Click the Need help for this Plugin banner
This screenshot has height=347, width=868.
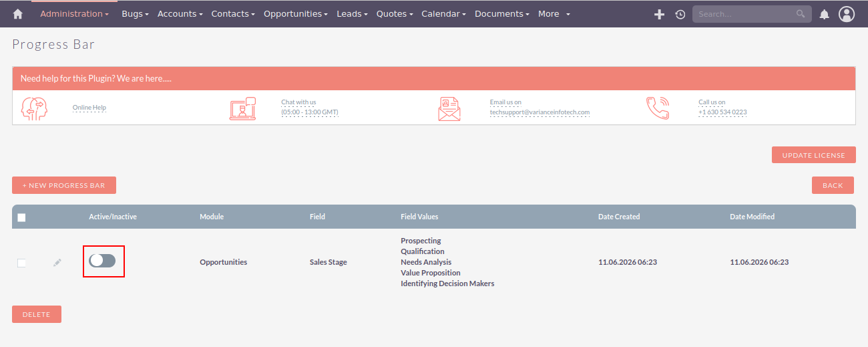pos(434,78)
